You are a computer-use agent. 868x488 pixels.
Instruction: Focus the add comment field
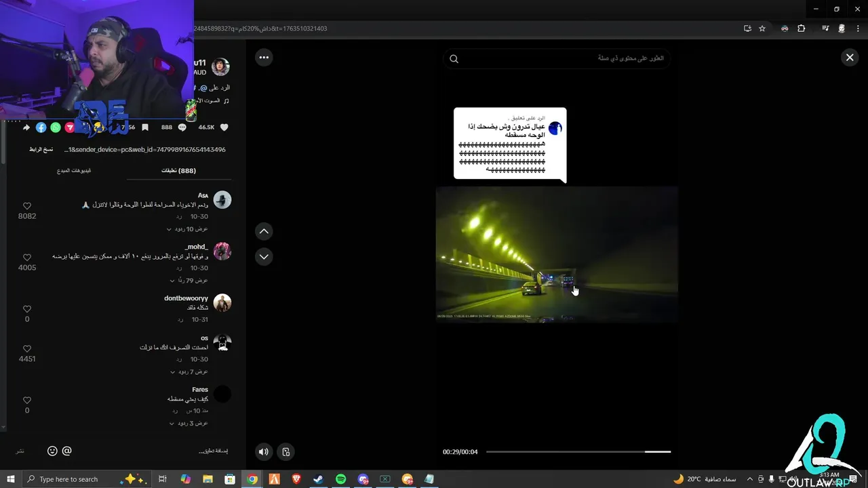click(x=153, y=451)
